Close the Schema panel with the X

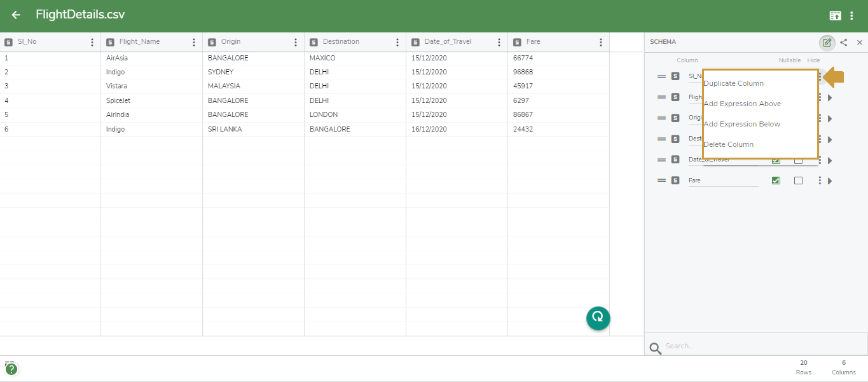(860, 42)
